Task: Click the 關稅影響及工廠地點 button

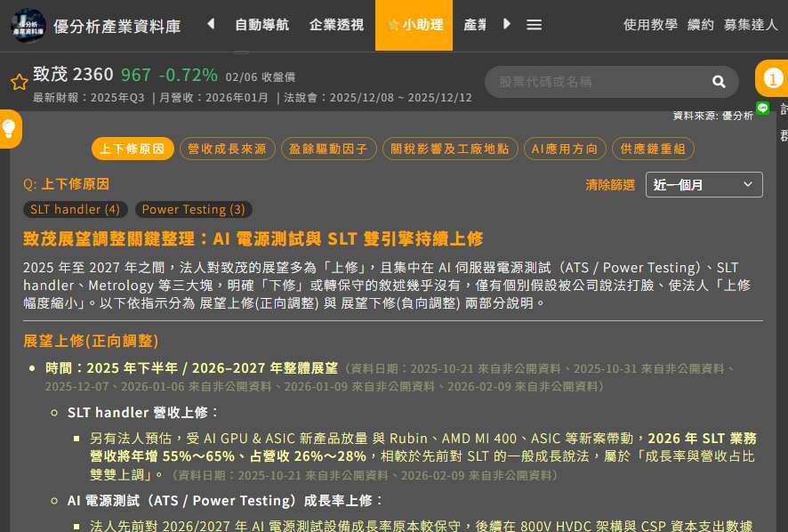Action: pyautogui.click(x=450, y=149)
